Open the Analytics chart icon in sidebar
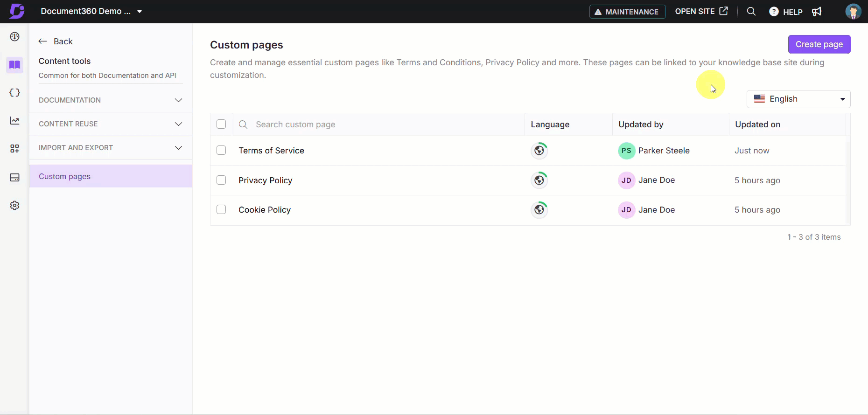Screen dimensions: 868x415 [x=15, y=121]
